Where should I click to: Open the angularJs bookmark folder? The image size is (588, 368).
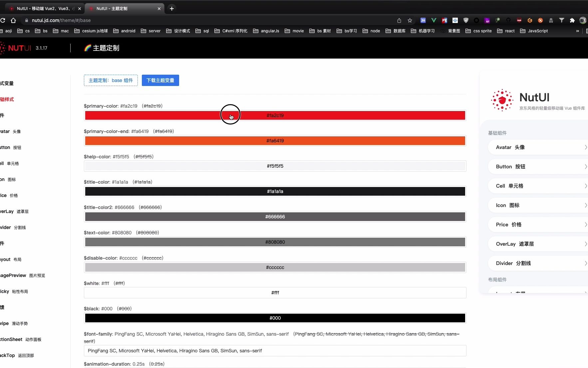click(x=266, y=31)
